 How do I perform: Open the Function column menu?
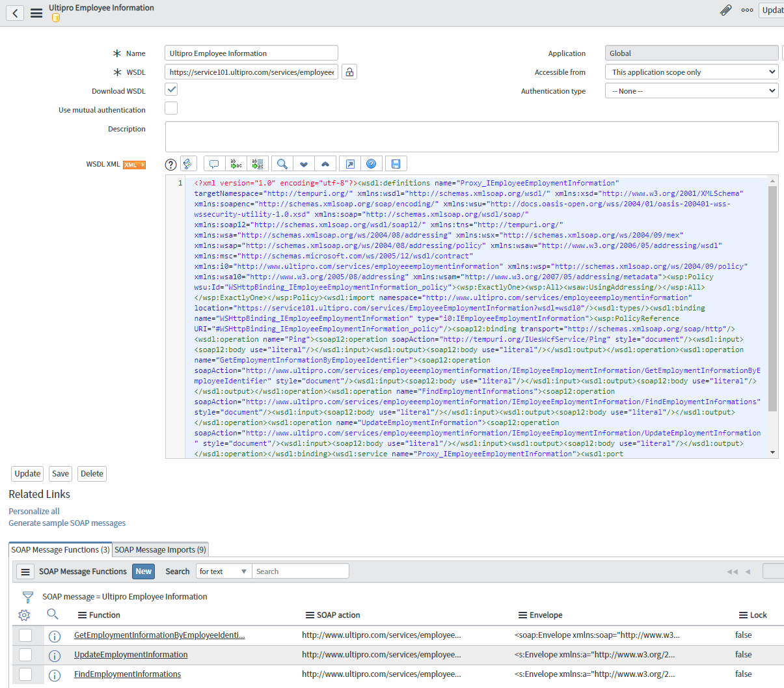(82, 615)
